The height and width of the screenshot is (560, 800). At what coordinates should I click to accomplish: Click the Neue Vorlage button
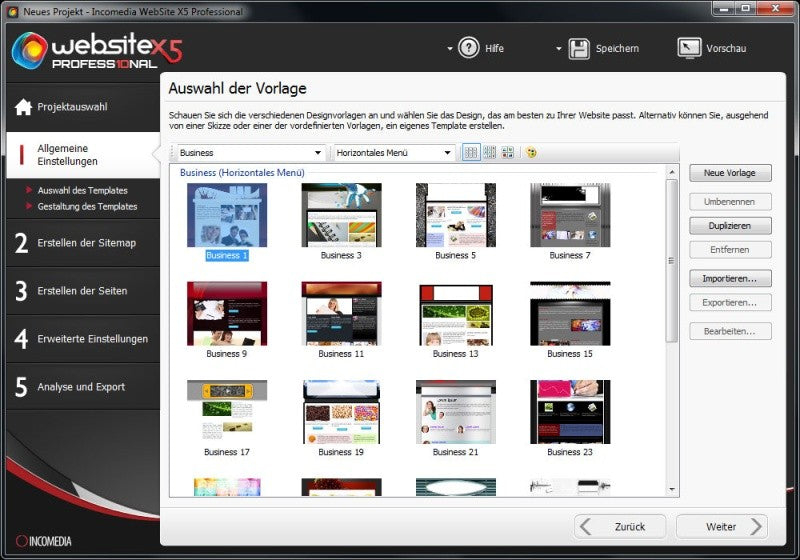coord(730,173)
